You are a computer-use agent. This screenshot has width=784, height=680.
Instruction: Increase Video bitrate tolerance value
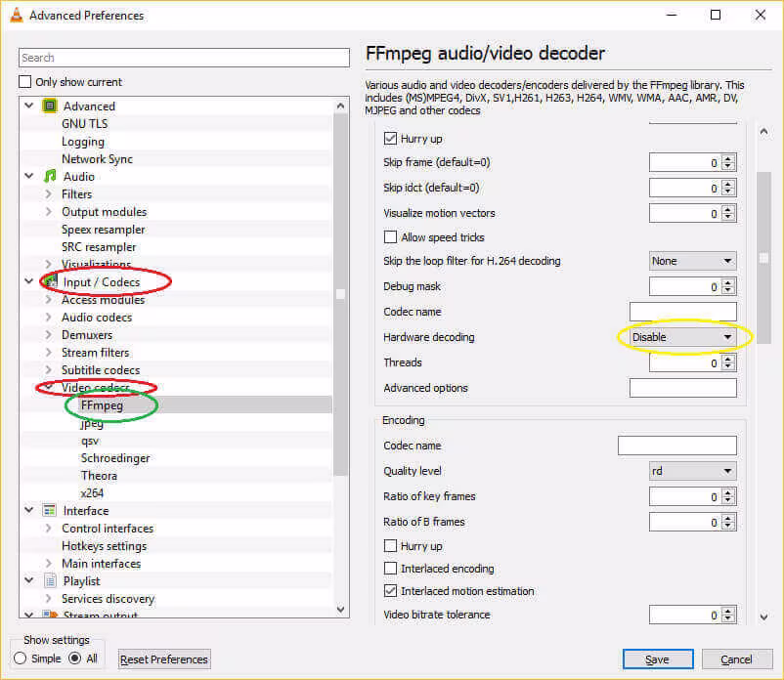pyautogui.click(x=728, y=611)
